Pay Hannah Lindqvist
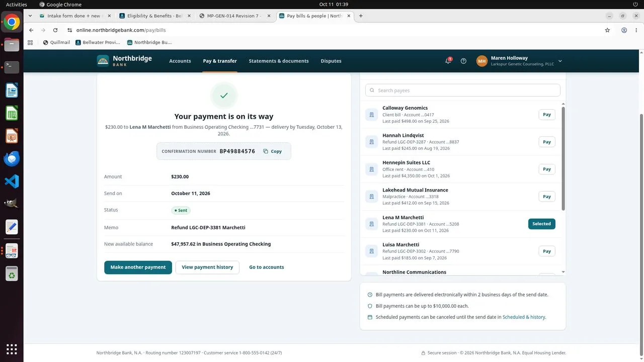This screenshot has height=362, width=644. pyautogui.click(x=547, y=142)
